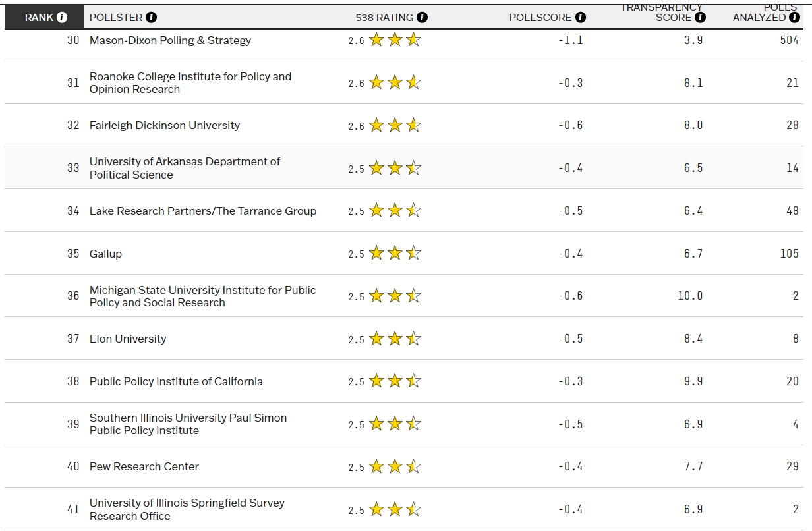The width and height of the screenshot is (812, 531).
Task: Click Elon University transparency score 8.4
Action: click(x=693, y=339)
